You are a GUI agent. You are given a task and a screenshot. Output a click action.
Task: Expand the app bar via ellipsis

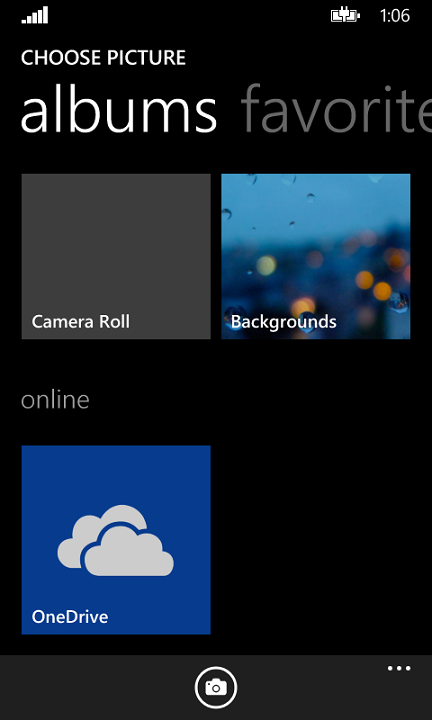[x=399, y=669]
